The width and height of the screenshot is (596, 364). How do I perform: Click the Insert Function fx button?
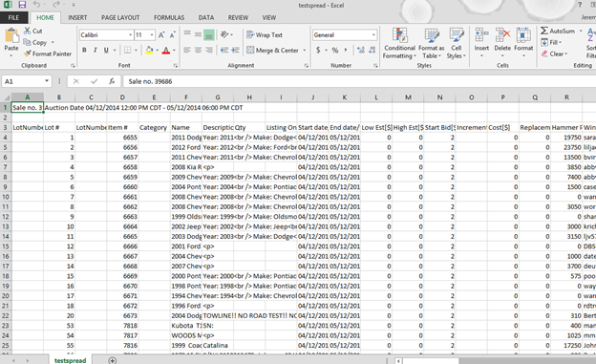point(112,81)
